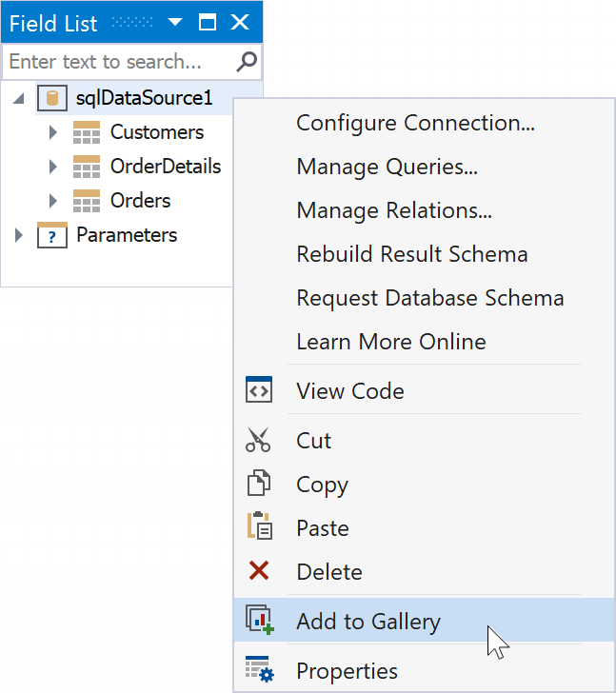Click the OrderDetails table icon
The width and height of the screenshot is (616, 693).
click(87, 167)
